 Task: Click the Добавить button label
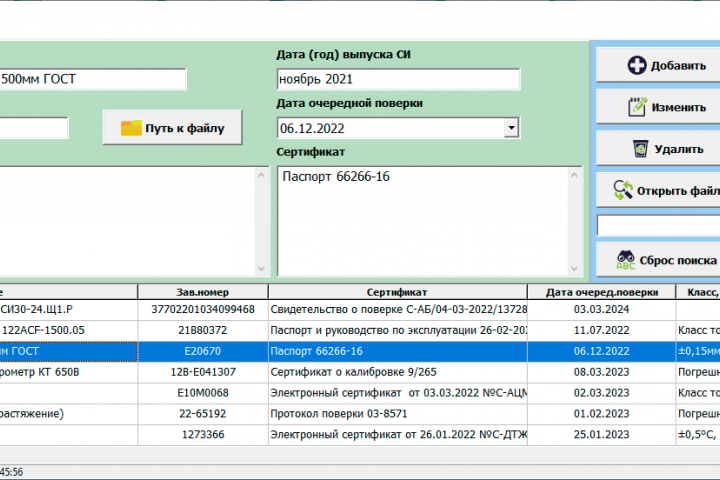click(x=678, y=66)
